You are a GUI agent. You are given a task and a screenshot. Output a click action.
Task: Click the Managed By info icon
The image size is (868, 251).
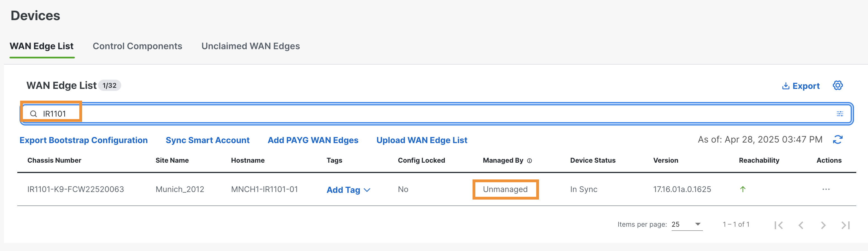529,161
